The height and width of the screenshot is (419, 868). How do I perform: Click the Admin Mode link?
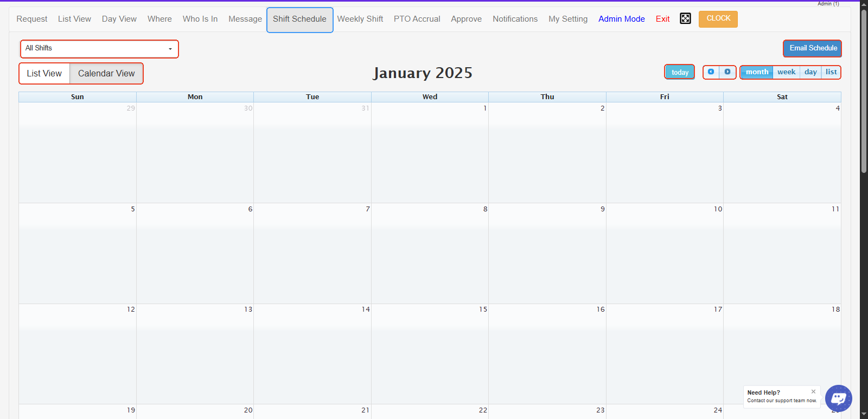point(621,19)
